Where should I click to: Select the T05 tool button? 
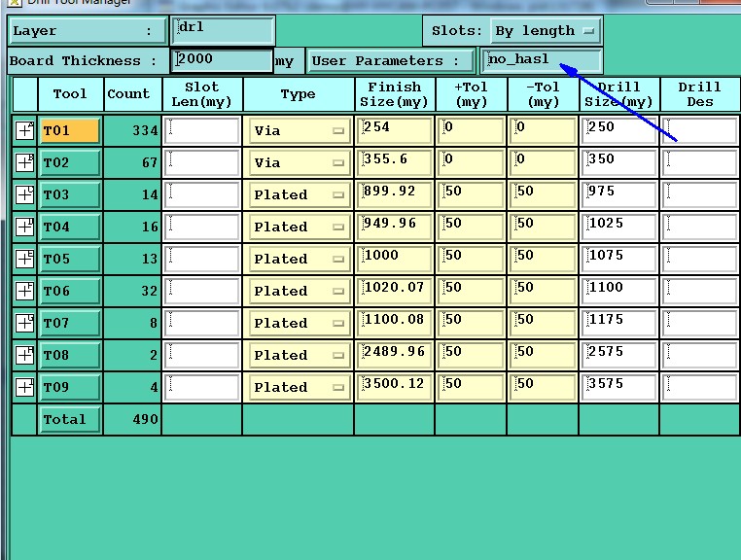[x=69, y=259]
